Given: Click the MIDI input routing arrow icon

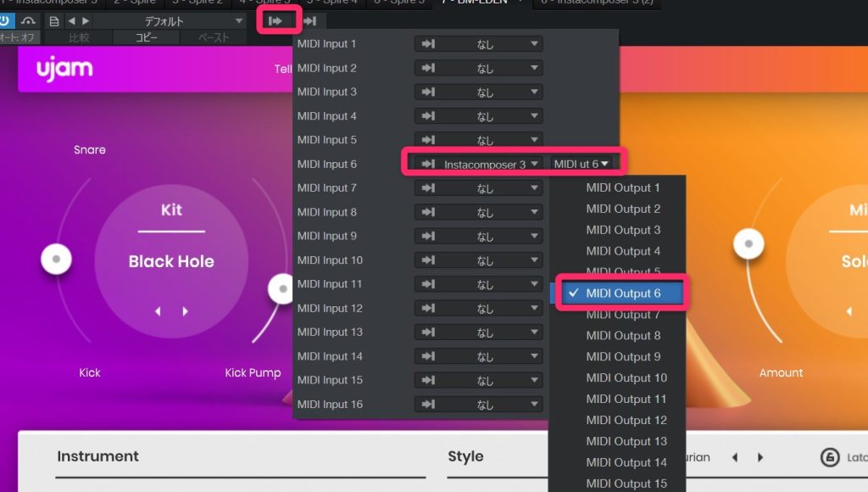Looking at the screenshot, I should pyautogui.click(x=275, y=20).
